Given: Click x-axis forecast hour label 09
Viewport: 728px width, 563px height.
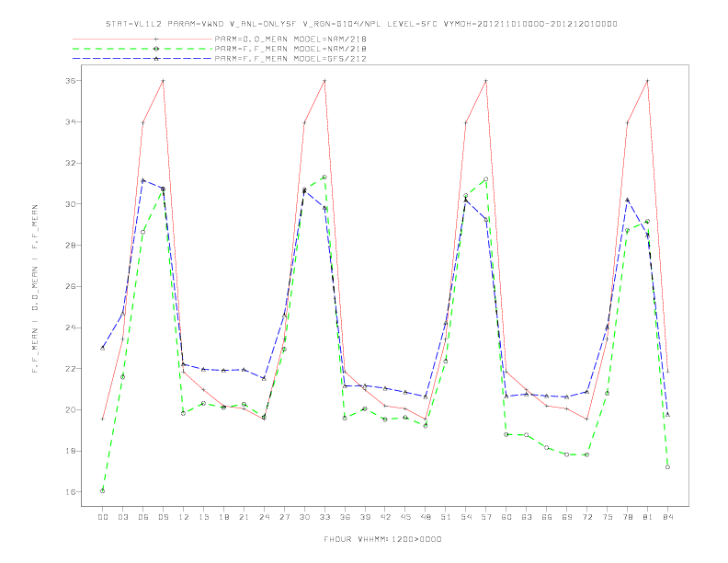Looking at the screenshot, I should (x=163, y=517).
